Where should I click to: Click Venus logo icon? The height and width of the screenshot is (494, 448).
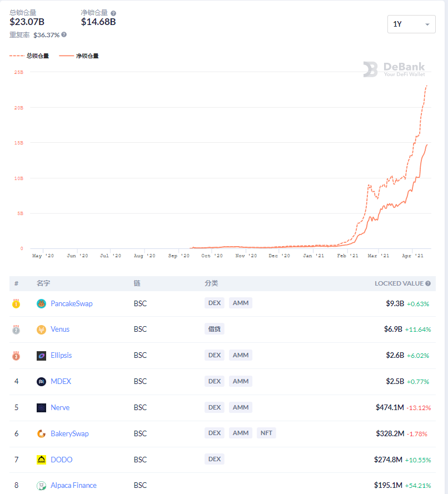point(41,330)
